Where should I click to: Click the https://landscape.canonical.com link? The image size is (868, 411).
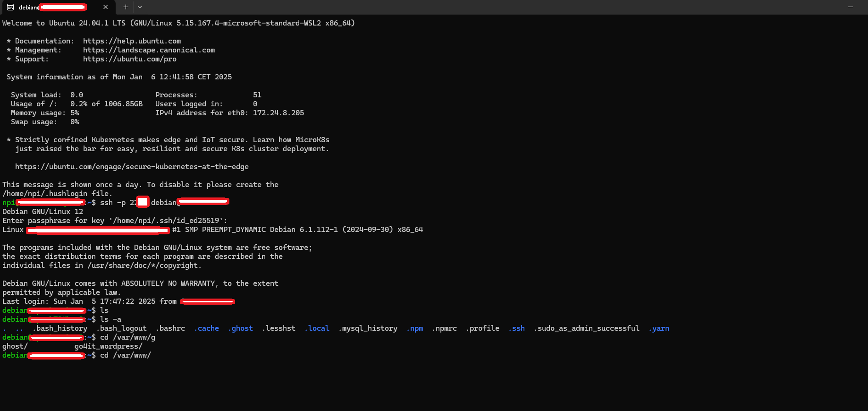click(x=149, y=50)
